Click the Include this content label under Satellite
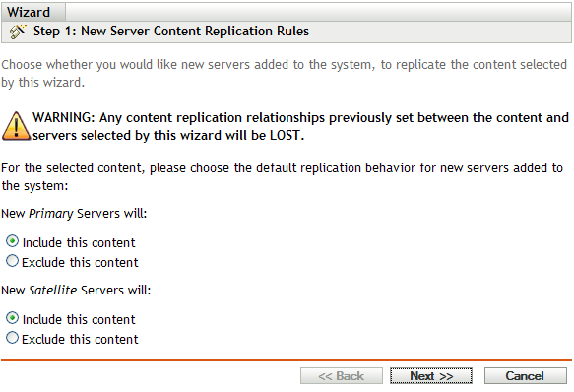 pyautogui.click(x=79, y=320)
